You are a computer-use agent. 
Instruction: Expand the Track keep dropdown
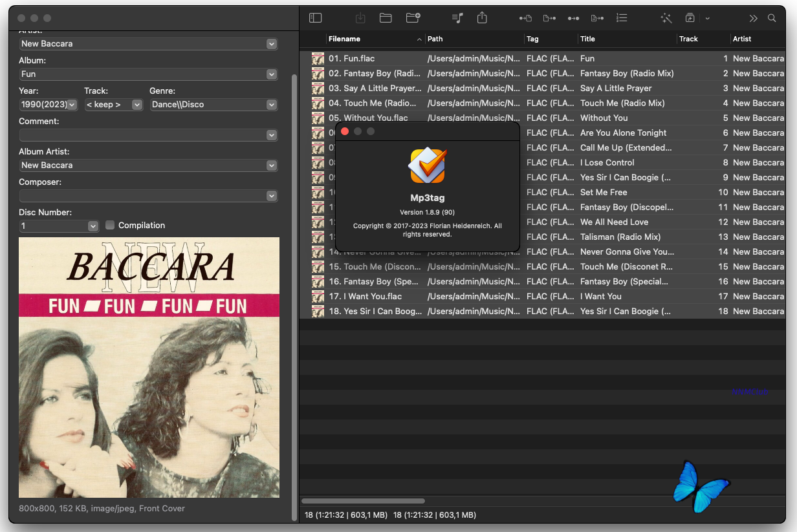(x=137, y=105)
